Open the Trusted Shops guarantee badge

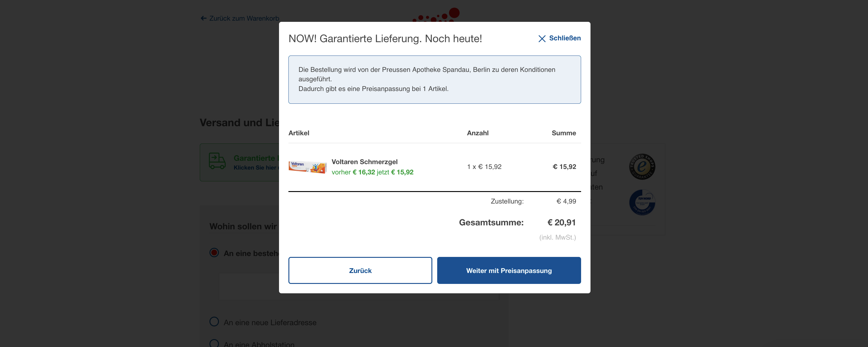642,167
